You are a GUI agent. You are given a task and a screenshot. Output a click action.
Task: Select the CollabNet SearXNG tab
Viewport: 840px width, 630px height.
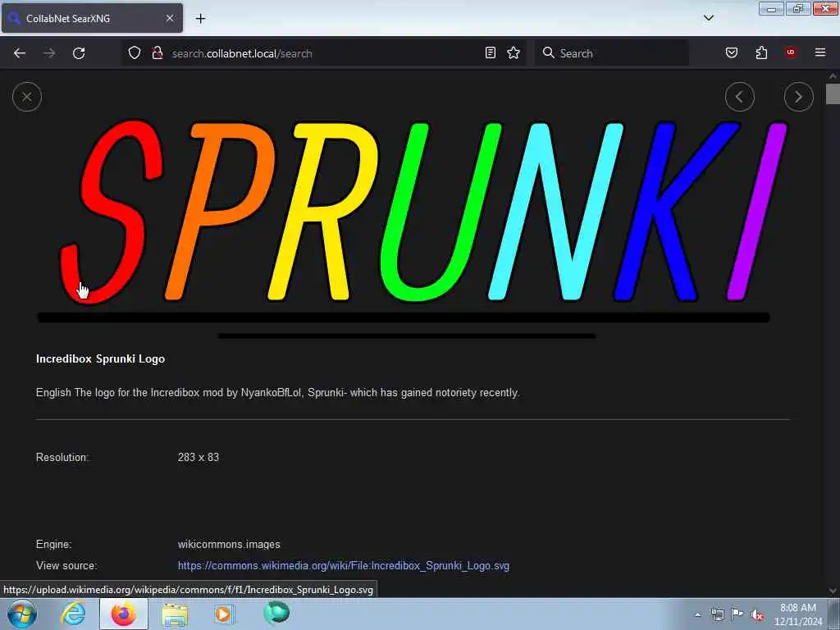pos(92,18)
